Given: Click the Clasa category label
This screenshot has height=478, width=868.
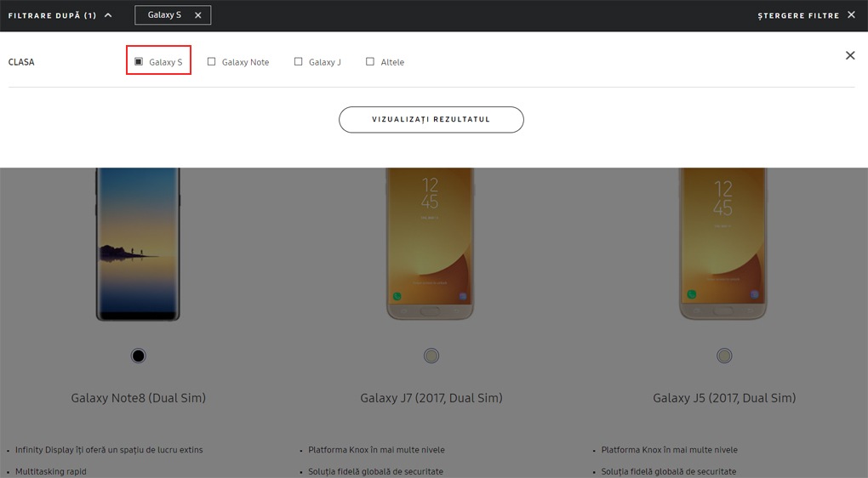Looking at the screenshot, I should pos(21,62).
